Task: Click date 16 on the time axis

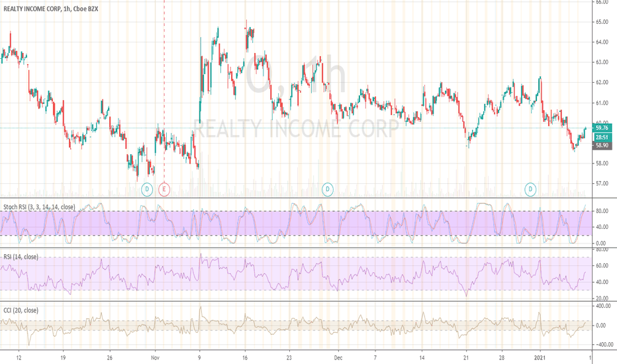Action: click(245, 357)
